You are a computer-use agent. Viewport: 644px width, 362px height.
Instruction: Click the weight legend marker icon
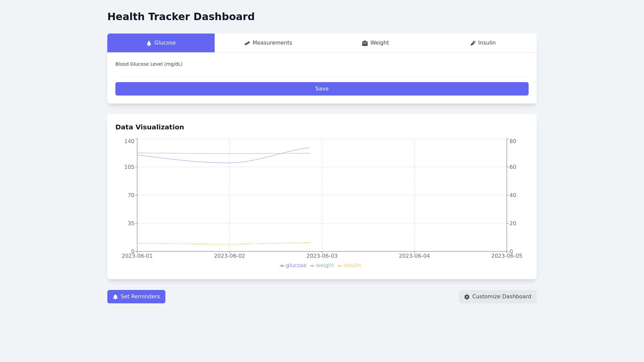(312, 266)
